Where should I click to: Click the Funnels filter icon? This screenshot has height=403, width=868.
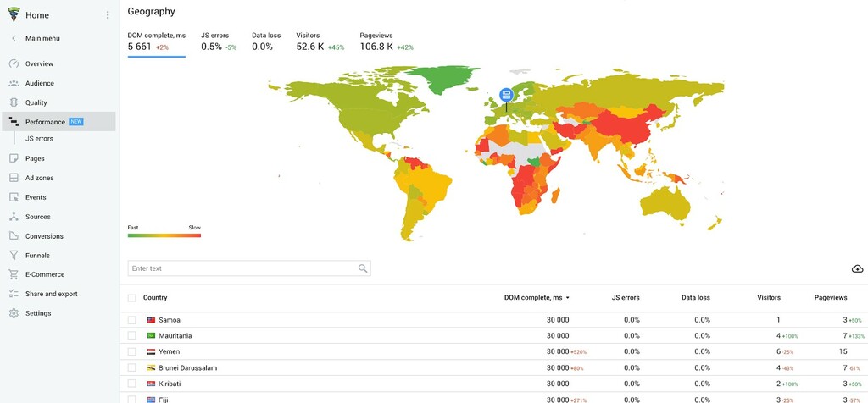coord(14,255)
